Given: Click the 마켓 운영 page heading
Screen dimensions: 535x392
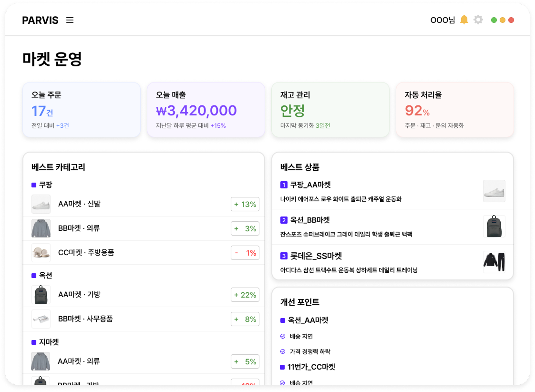Looking at the screenshot, I should pos(52,59).
